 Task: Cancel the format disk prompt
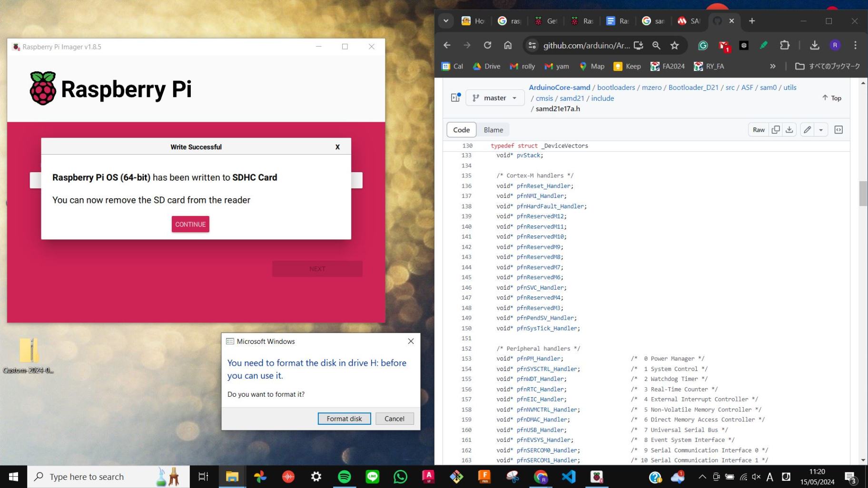coord(395,419)
